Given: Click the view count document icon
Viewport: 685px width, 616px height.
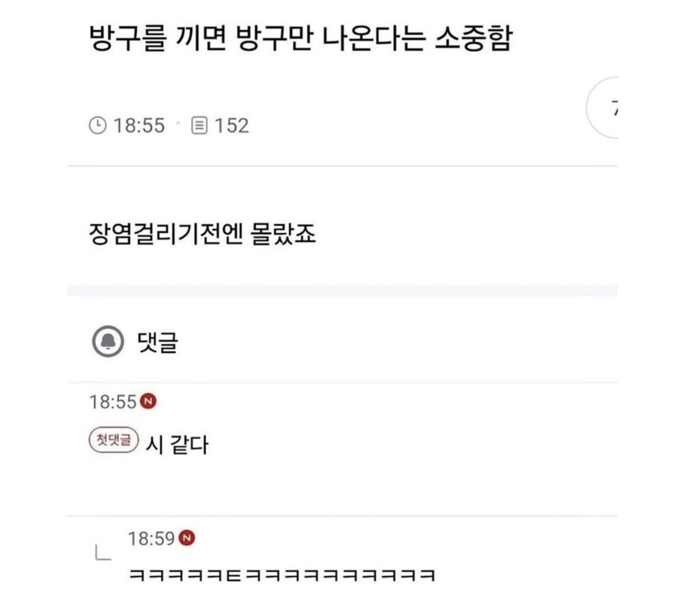Looking at the screenshot, I should (199, 126).
